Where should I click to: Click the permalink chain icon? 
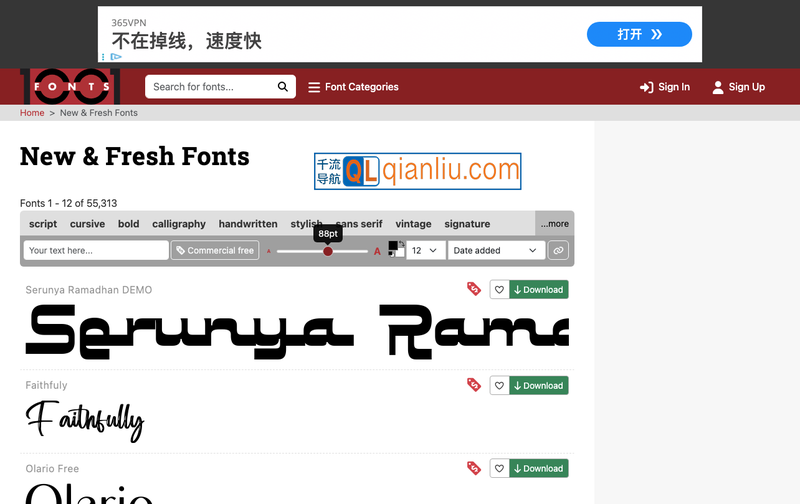pos(558,250)
